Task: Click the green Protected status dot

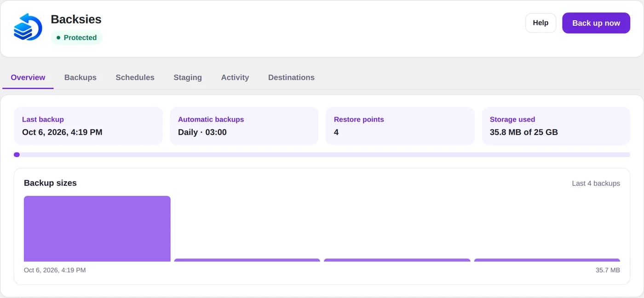Action: [58, 38]
